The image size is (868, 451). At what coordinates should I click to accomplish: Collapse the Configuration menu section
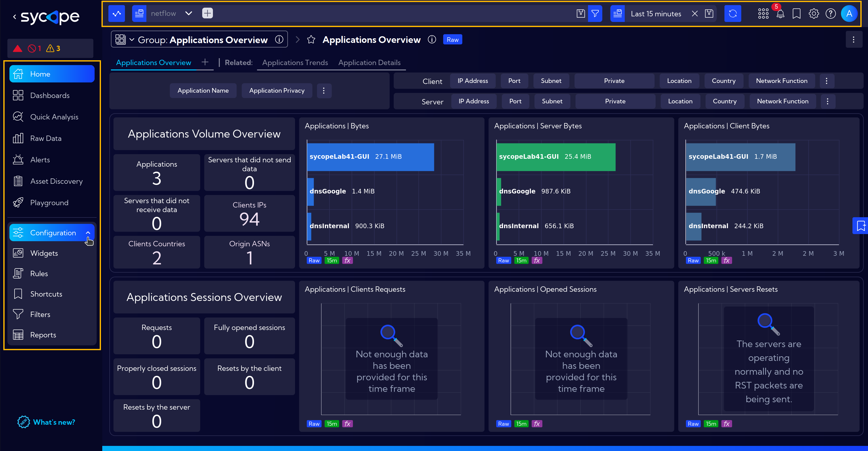[88, 233]
